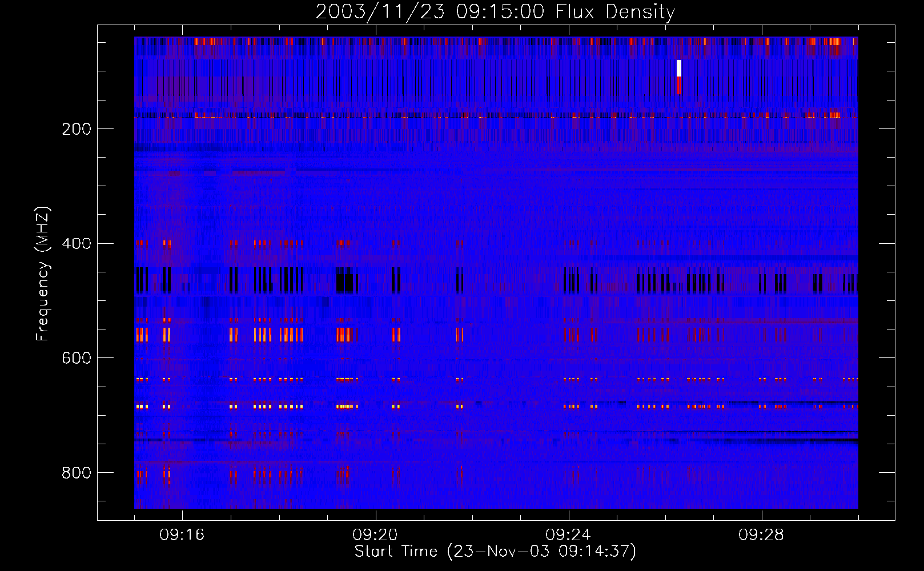Click the 09:28 time tick label

click(761, 534)
